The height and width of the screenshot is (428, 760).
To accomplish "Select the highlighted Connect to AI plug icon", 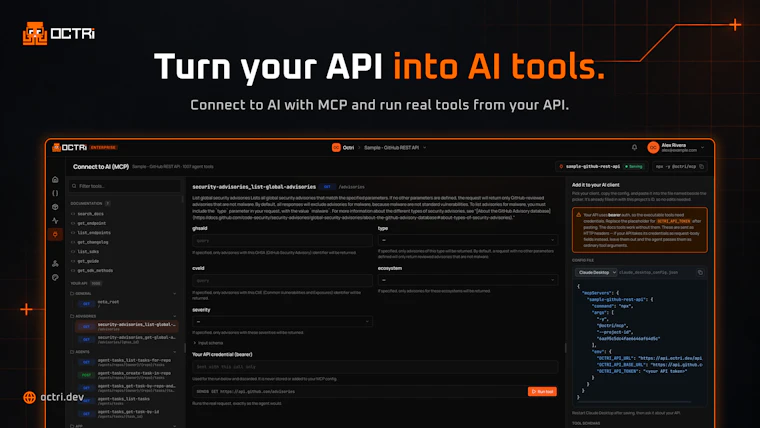I will (55, 235).
